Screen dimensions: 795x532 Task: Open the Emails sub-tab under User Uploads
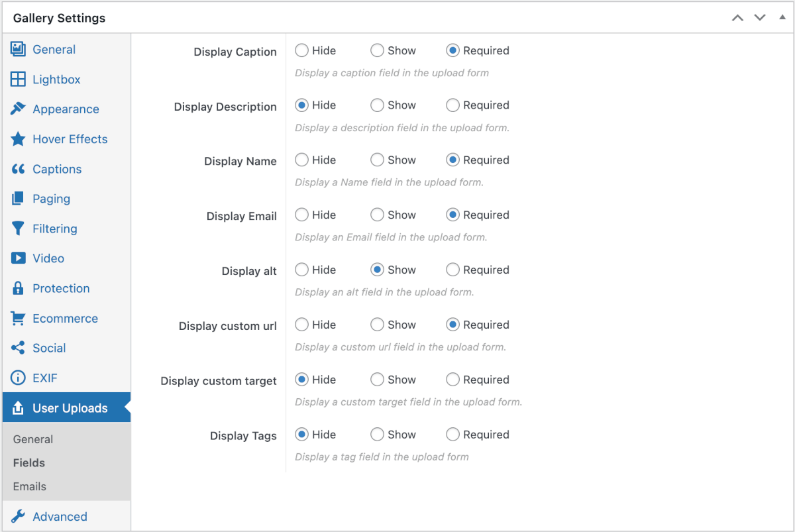click(30, 486)
